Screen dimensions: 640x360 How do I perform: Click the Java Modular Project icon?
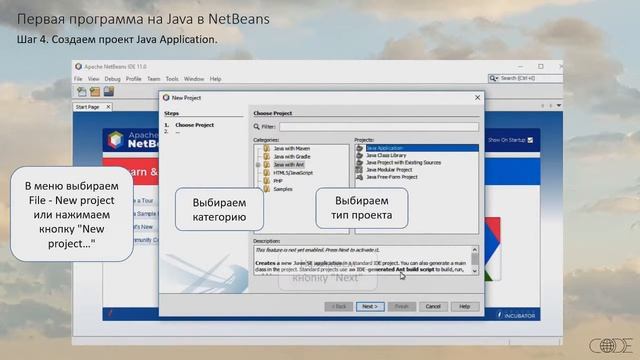[x=359, y=170]
